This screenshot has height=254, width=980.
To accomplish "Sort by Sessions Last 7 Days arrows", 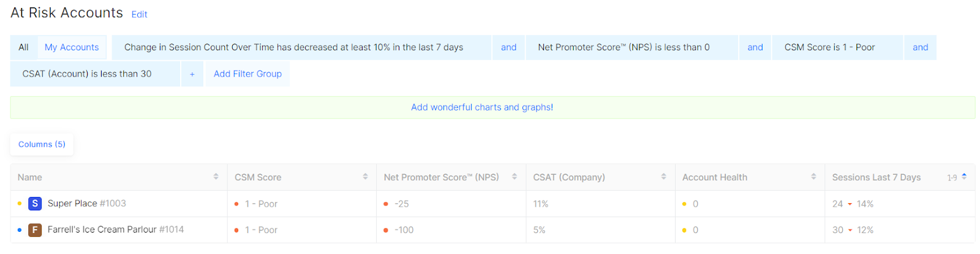I will click(964, 177).
